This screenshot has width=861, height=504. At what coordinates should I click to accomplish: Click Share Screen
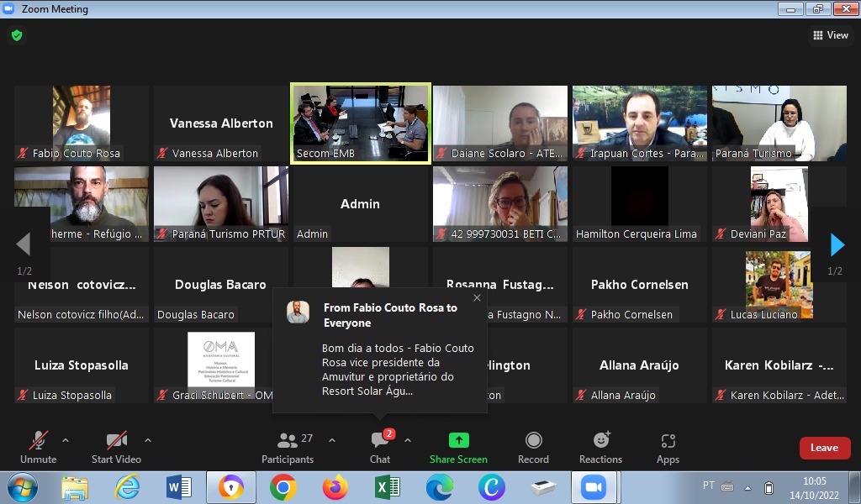458,448
